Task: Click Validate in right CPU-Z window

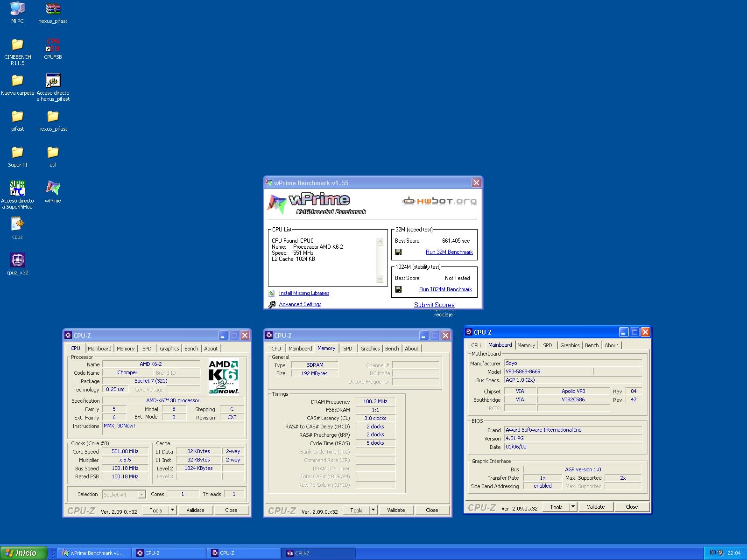Action: coord(596,507)
